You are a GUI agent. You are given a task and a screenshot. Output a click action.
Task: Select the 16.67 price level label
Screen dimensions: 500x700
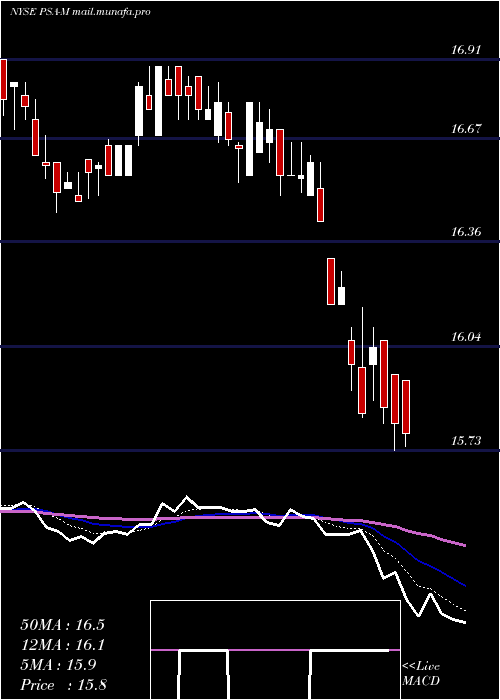(x=466, y=129)
